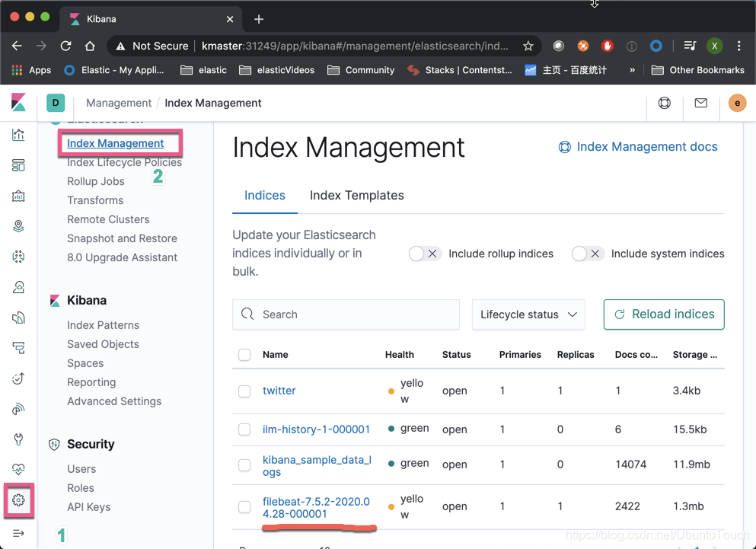Image resolution: width=756 pixels, height=549 pixels.
Task: Open Dev Tools wrench icon
Action: [x=18, y=439]
